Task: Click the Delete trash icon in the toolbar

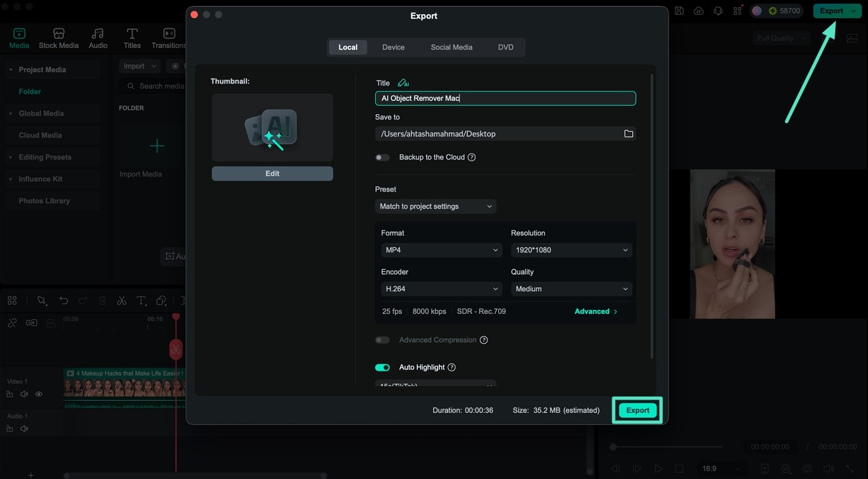Action: click(102, 300)
